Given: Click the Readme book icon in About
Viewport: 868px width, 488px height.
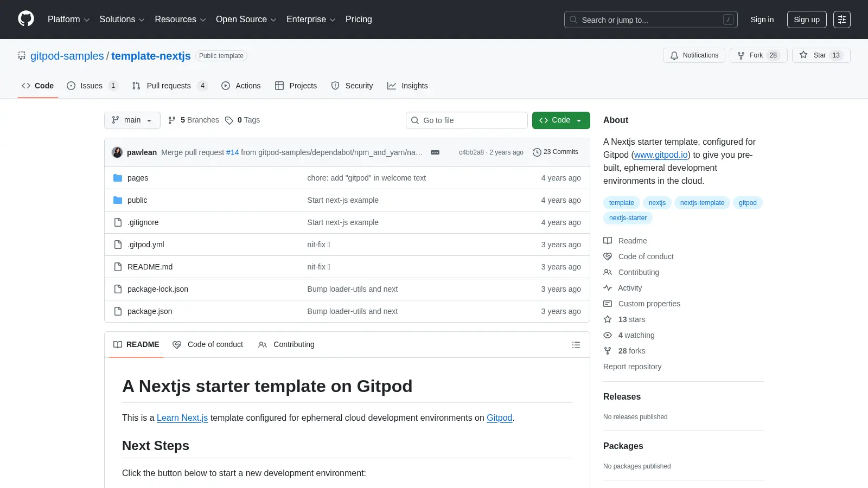Looking at the screenshot, I should (608, 241).
